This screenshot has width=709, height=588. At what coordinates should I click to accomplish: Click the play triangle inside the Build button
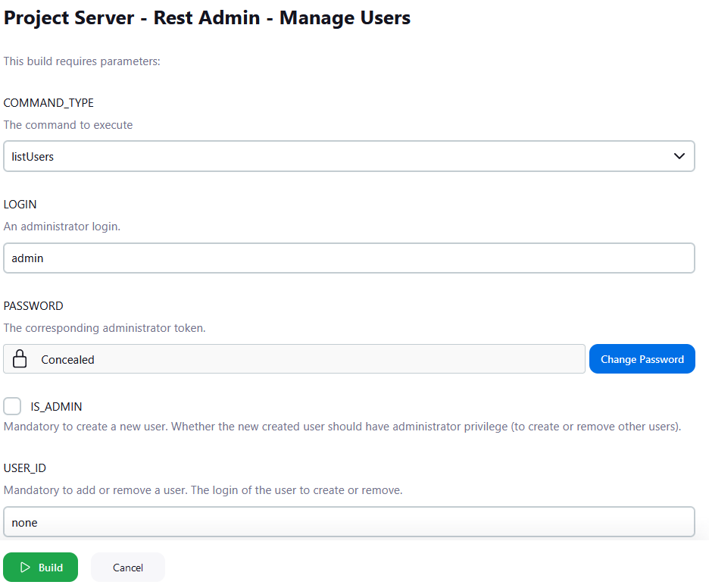click(23, 567)
